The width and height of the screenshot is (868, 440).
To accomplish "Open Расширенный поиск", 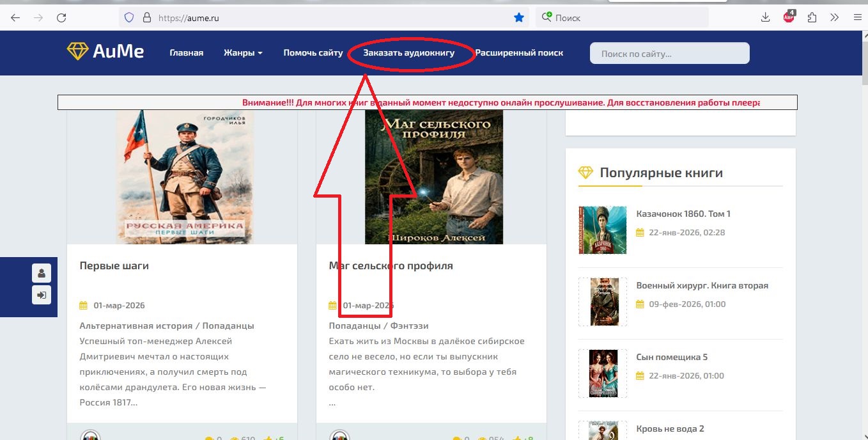I will [x=519, y=53].
